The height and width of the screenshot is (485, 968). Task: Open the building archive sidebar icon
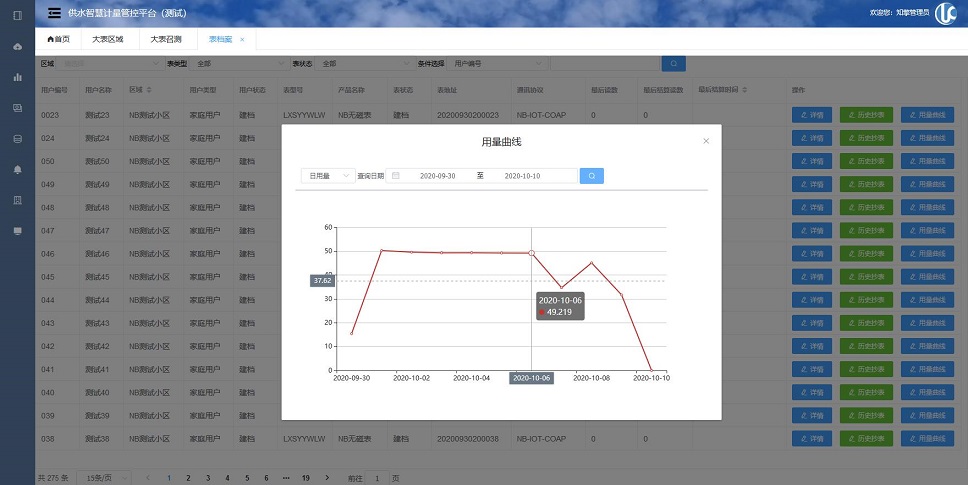point(17,200)
